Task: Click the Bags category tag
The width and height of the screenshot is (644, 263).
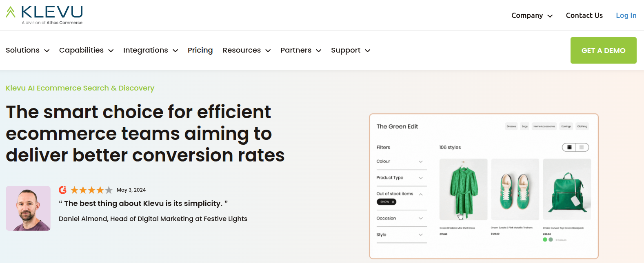Action: (524, 126)
